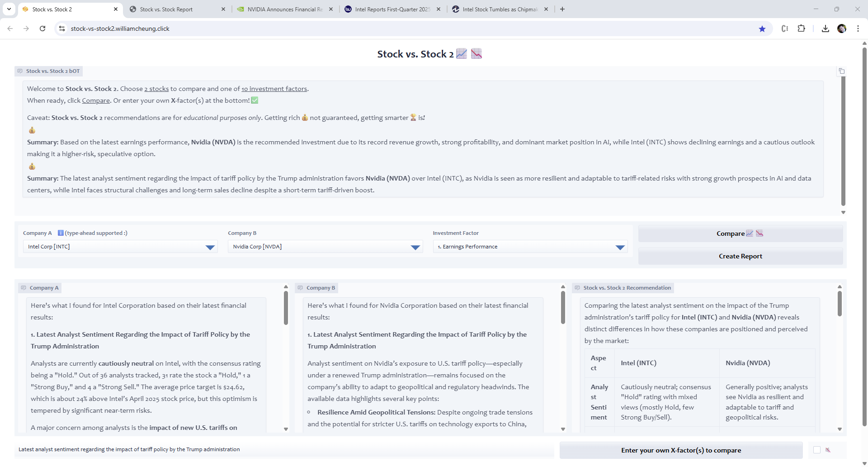Viewport: 868px width, 467px height.
Task: Close the Stock vs. Stock Report tab
Action: point(223,9)
